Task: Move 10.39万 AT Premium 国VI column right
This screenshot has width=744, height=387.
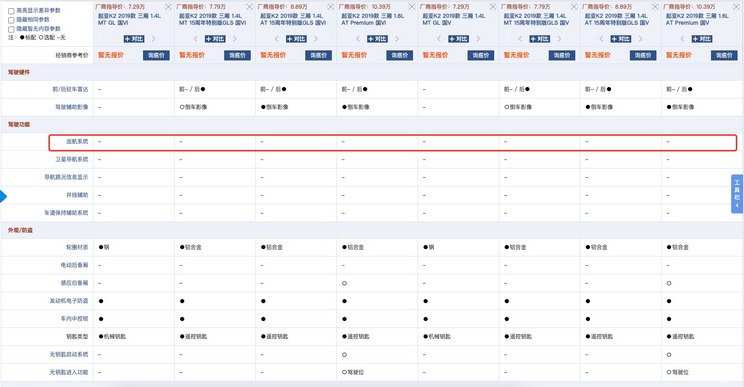Action: pos(397,39)
